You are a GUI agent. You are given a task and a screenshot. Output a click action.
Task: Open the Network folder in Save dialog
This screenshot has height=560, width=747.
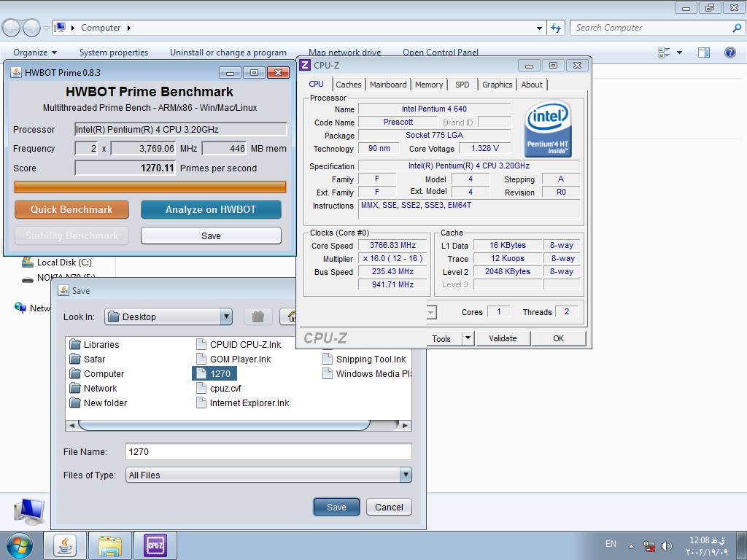(93, 388)
